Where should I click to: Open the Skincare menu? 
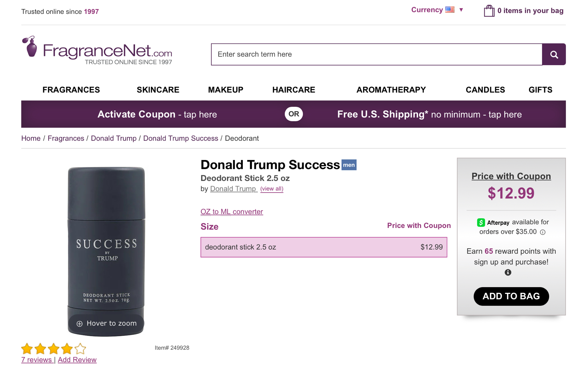158,90
